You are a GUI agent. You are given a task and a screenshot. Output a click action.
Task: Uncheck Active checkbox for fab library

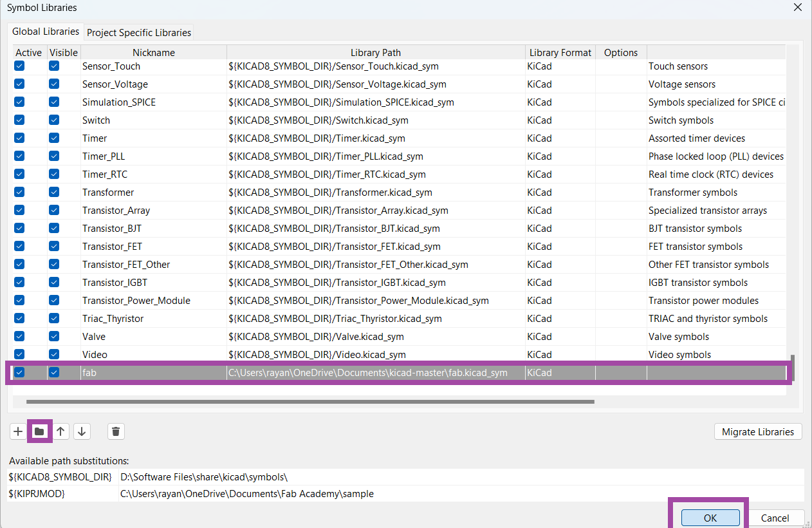pos(19,373)
